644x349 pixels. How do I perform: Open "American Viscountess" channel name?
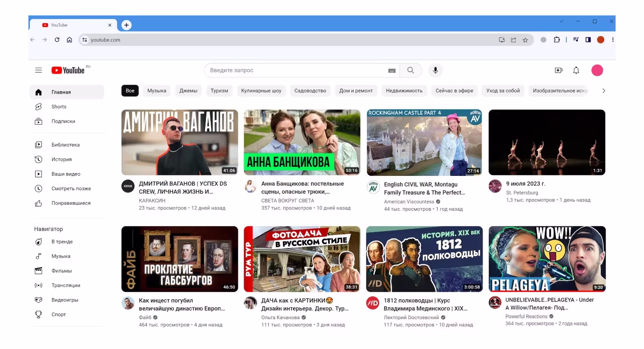(409, 202)
